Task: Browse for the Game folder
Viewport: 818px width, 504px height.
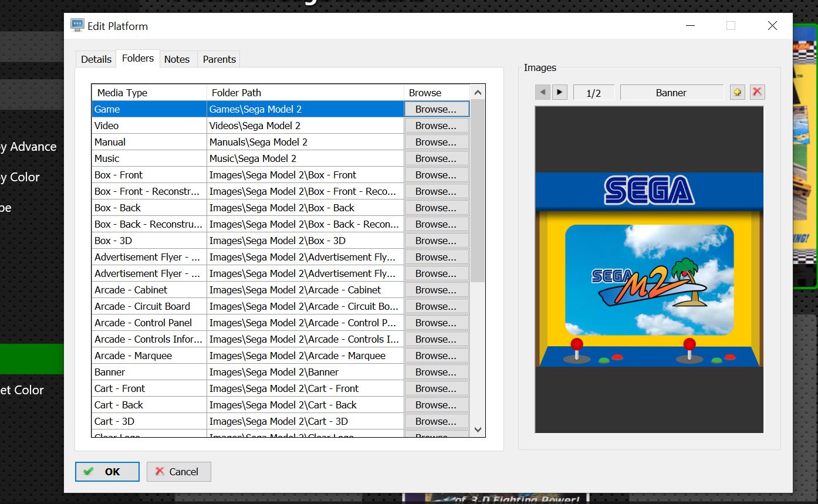Action: pyautogui.click(x=436, y=109)
